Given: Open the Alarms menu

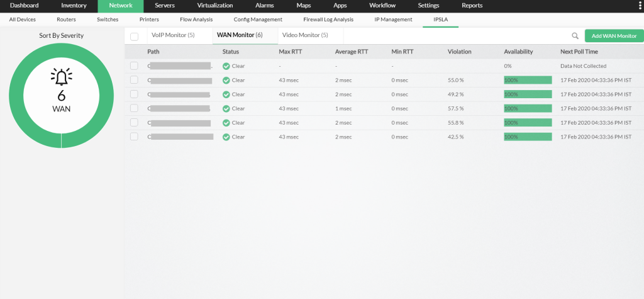Looking at the screenshot, I should pyautogui.click(x=265, y=6).
